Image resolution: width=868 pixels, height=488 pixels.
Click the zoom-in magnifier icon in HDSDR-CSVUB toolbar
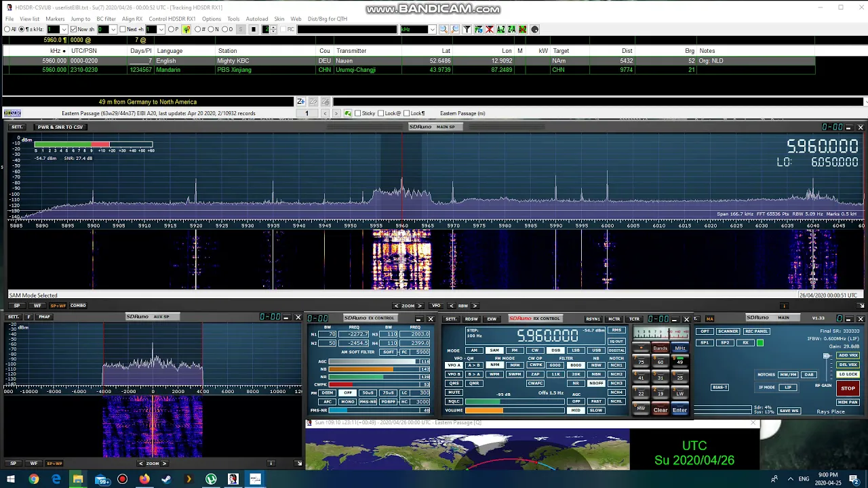(x=443, y=30)
